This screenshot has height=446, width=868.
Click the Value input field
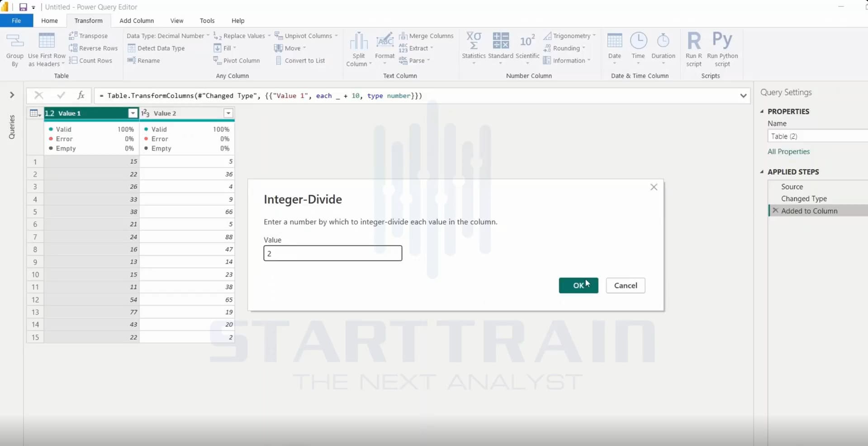point(333,253)
